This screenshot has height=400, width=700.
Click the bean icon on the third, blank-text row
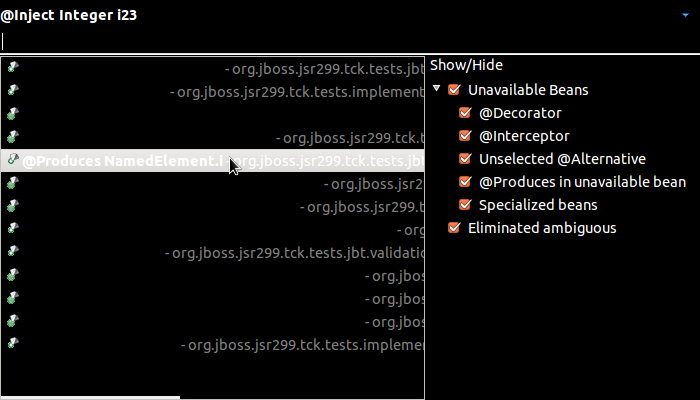point(12,113)
